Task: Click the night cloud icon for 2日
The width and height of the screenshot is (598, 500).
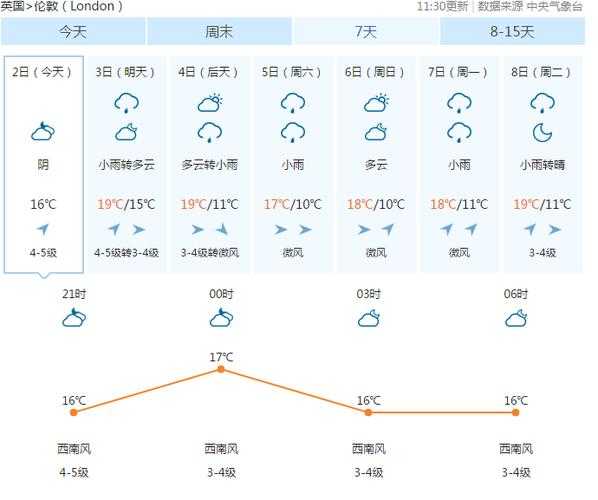Action: pyautogui.click(x=43, y=132)
